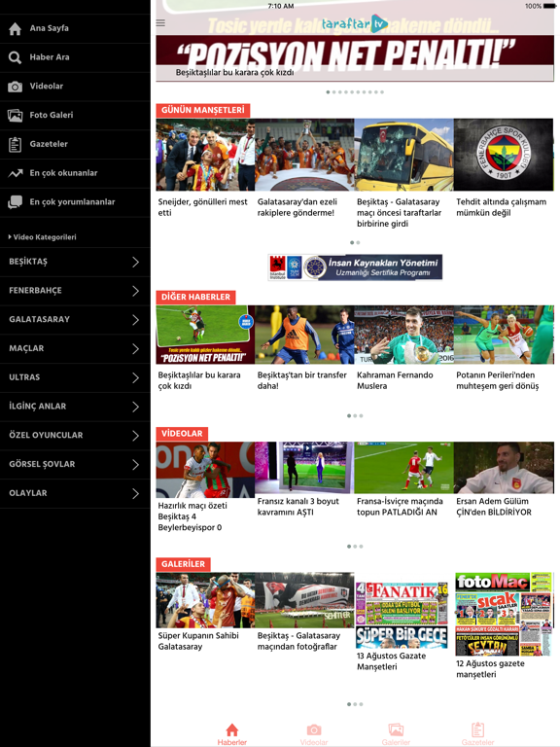This screenshot has width=560, height=747.
Task: Expand the OLAYLAR category chevron
Action: point(136,493)
